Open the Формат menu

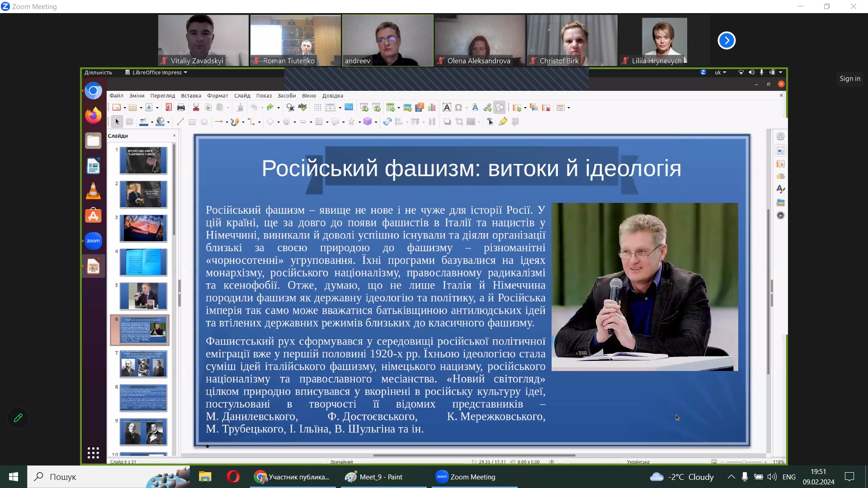point(217,96)
